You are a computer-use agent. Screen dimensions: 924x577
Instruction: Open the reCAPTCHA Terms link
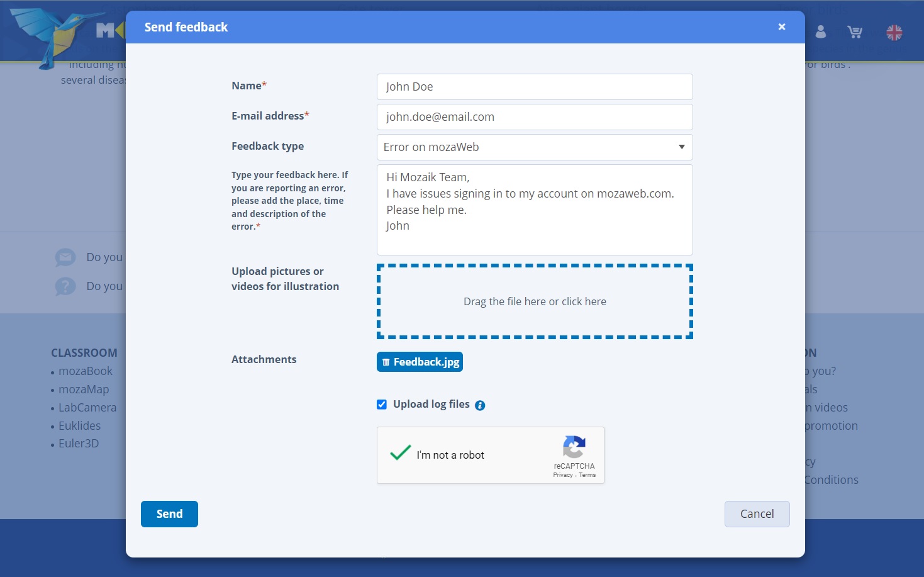(x=587, y=475)
